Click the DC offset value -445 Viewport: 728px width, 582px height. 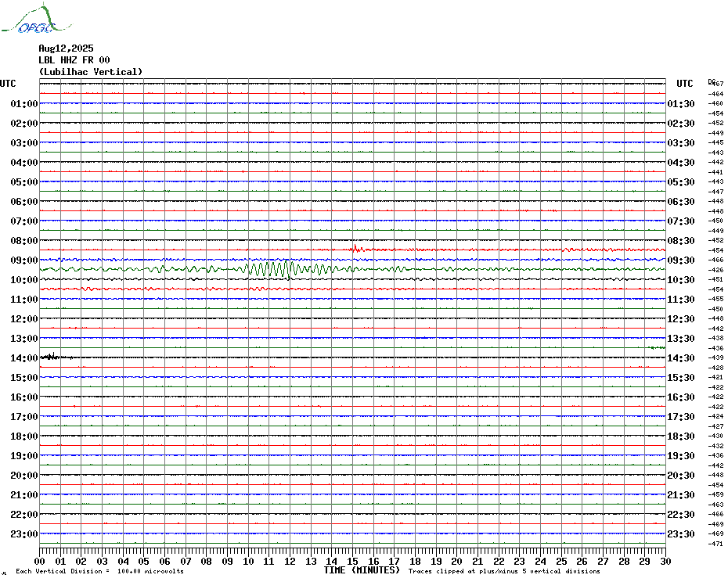tap(716, 142)
